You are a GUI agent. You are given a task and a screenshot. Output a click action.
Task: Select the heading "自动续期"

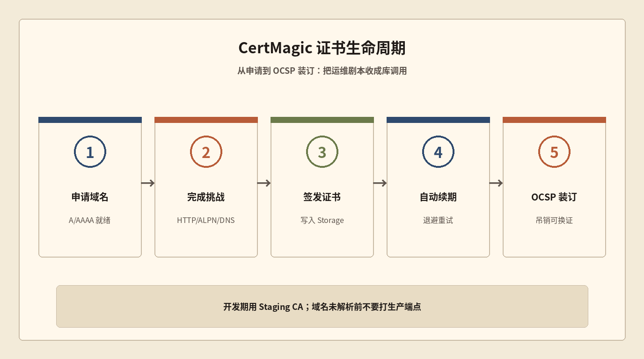point(438,197)
